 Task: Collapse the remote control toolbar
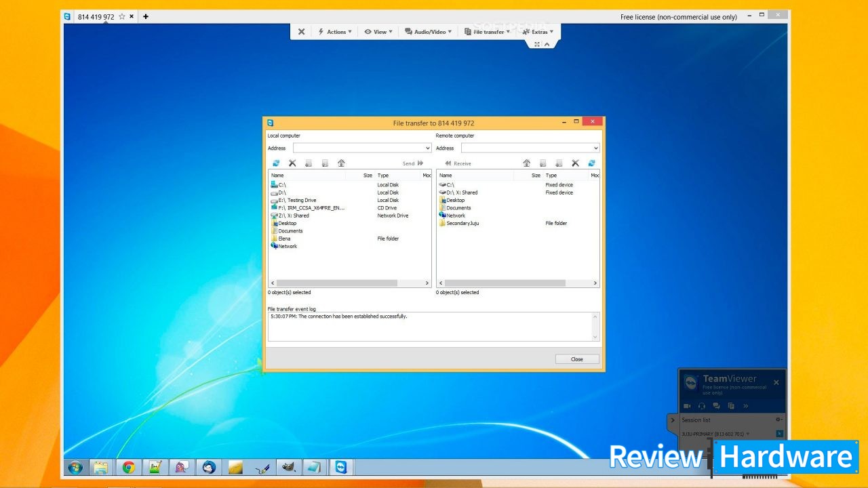coord(547,44)
